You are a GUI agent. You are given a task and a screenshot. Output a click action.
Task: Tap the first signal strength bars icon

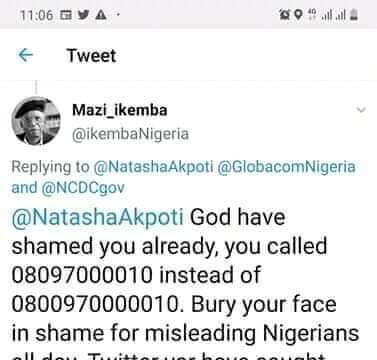pos(327,15)
